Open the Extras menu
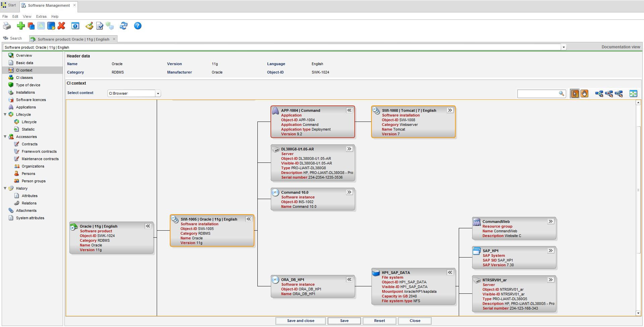 41,16
